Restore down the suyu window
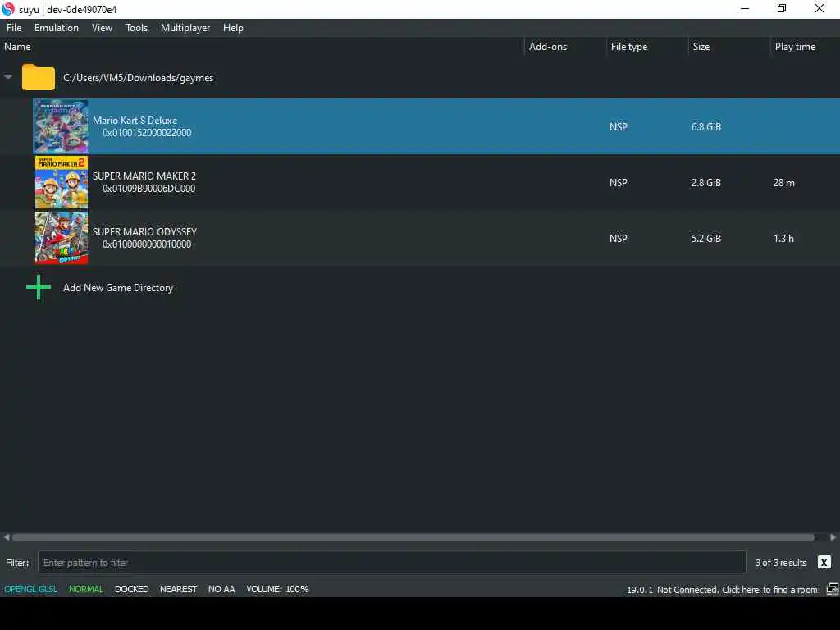 pyautogui.click(x=782, y=8)
